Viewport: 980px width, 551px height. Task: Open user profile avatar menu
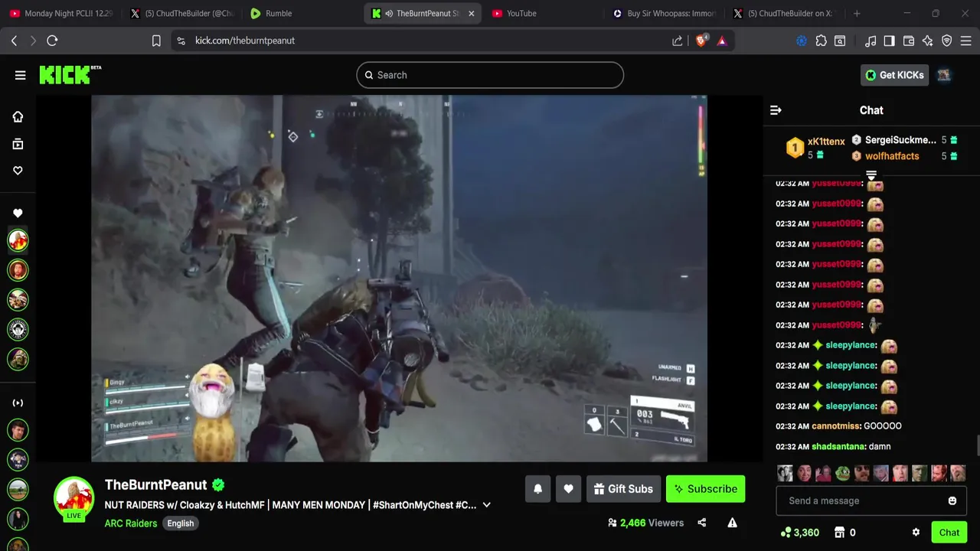pos(944,75)
